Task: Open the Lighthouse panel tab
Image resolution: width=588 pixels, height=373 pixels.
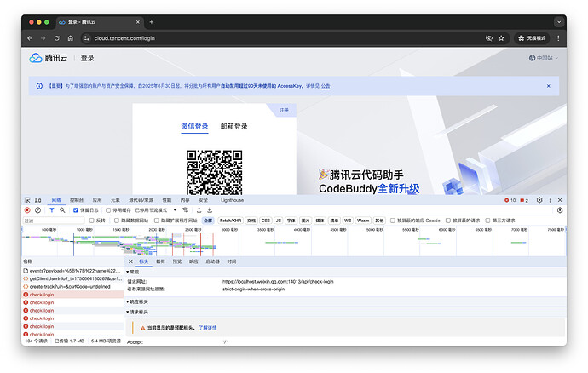Action: tap(232, 200)
